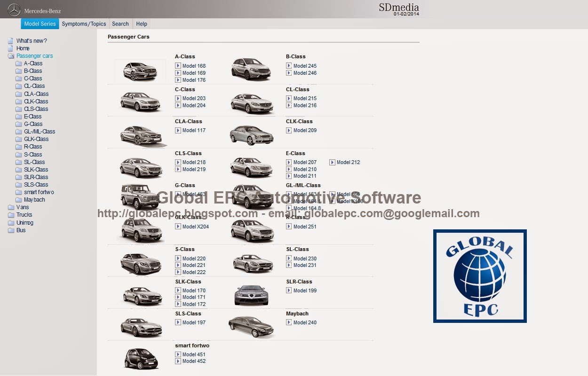This screenshot has width=588, height=376.
Task: Select SLR-Class in sidebar tree
Action: click(x=36, y=177)
